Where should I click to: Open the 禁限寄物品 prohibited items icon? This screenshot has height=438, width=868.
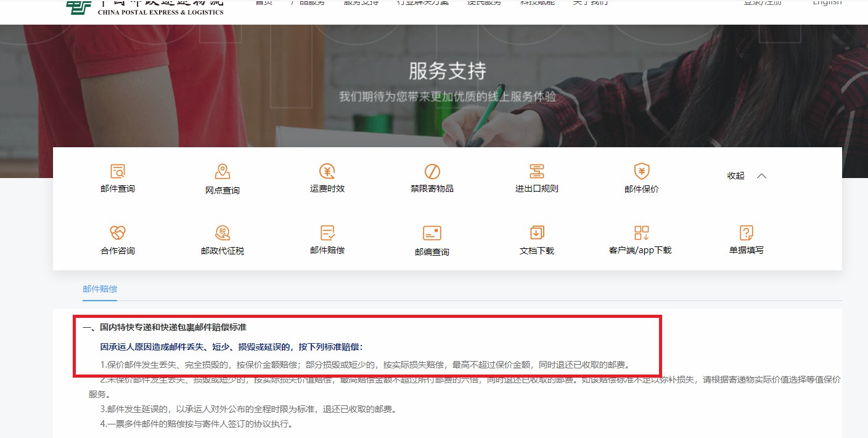(432, 171)
